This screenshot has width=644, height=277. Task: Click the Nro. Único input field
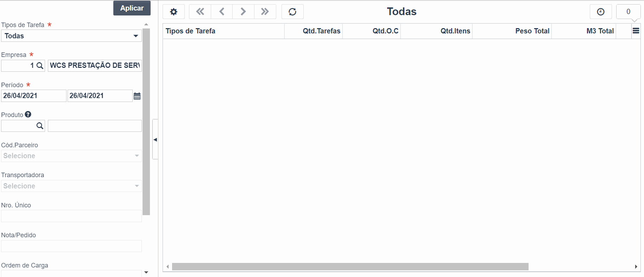pos(71,216)
